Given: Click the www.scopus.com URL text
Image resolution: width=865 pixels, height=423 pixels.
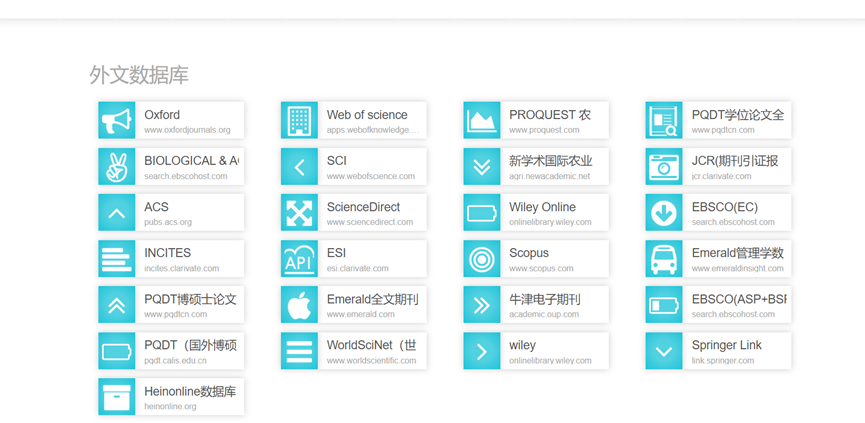Looking at the screenshot, I should click(541, 269).
